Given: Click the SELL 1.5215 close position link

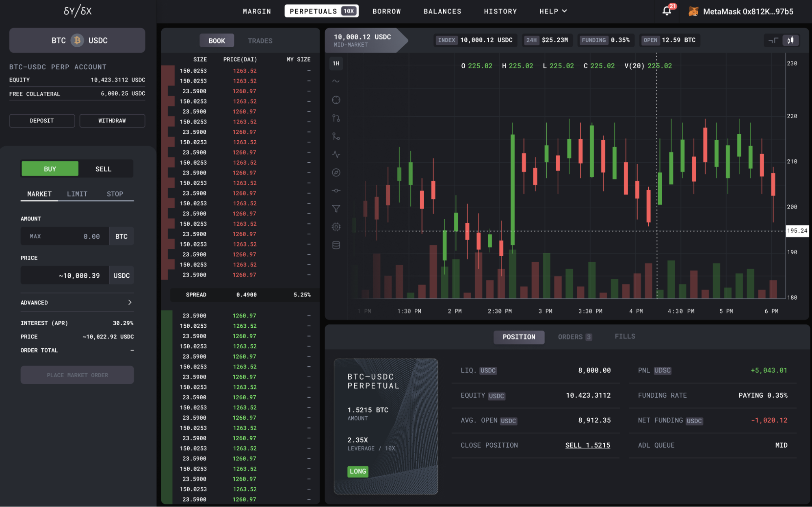Looking at the screenshot, I should [x=587, y=445].
